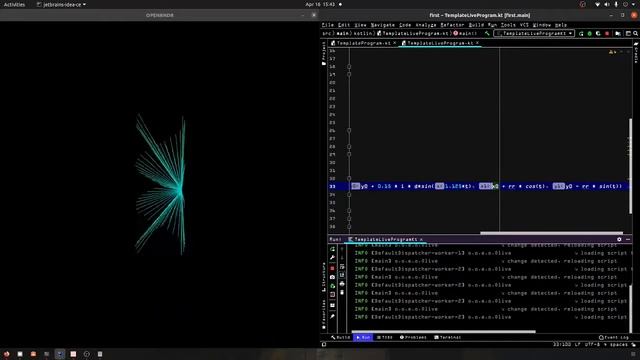Hide the Run tool window

[628, 240]
